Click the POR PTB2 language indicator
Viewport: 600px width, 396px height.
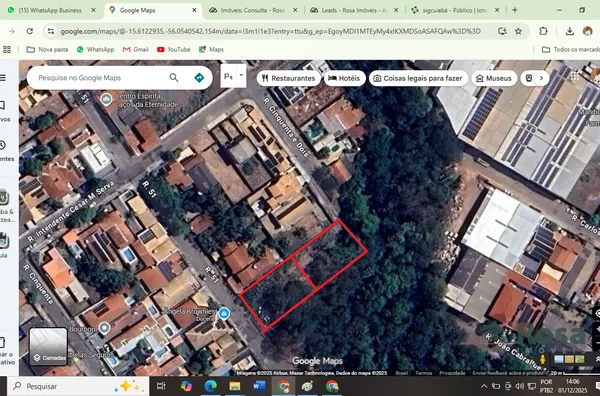(546, 386)
